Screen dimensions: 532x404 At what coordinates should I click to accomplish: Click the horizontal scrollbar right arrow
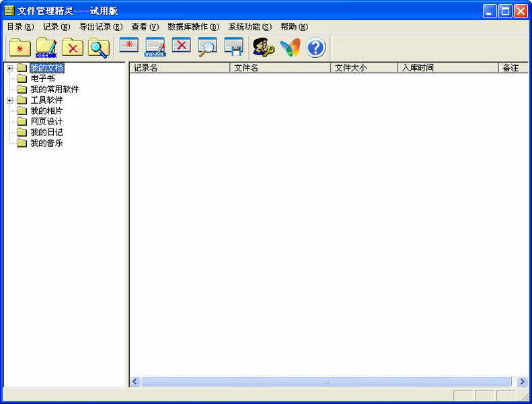[x=522, y=382]
